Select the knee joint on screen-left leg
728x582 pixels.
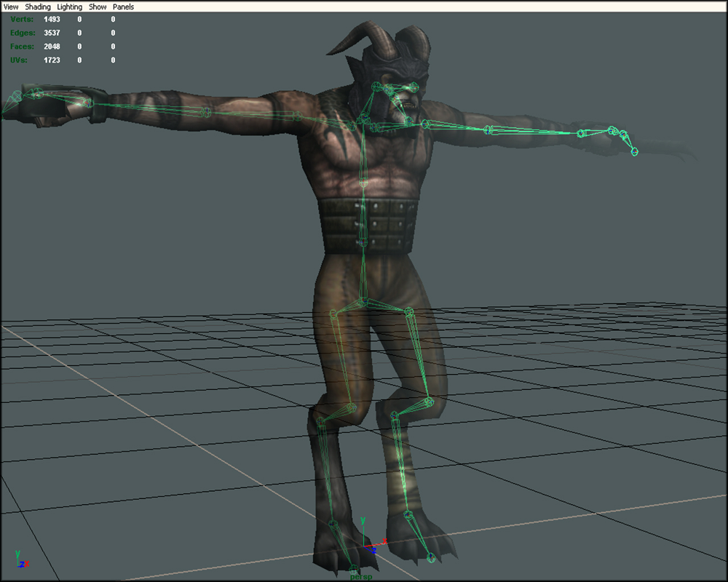(x=350, y=407)
